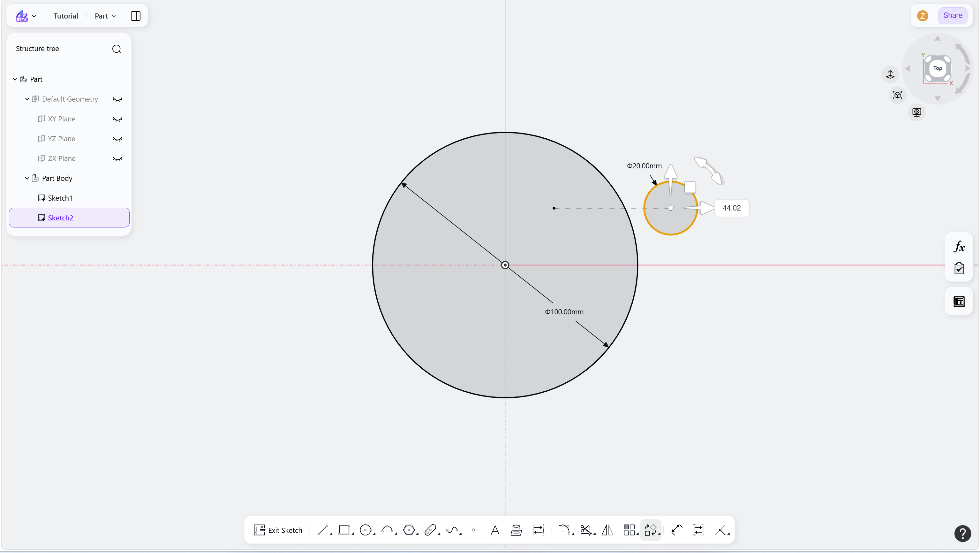Toggle YZ Plane visibility
Screen dimensions: 980x553
tap(117, 139)
